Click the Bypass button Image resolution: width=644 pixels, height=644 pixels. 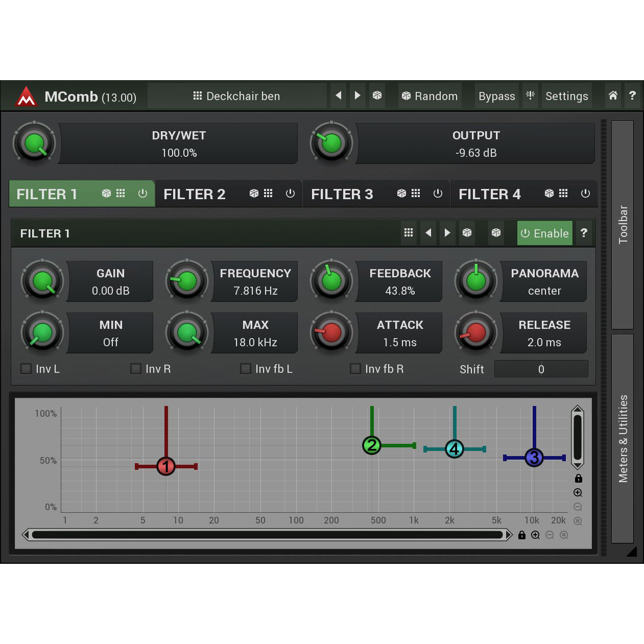(496, 96)
